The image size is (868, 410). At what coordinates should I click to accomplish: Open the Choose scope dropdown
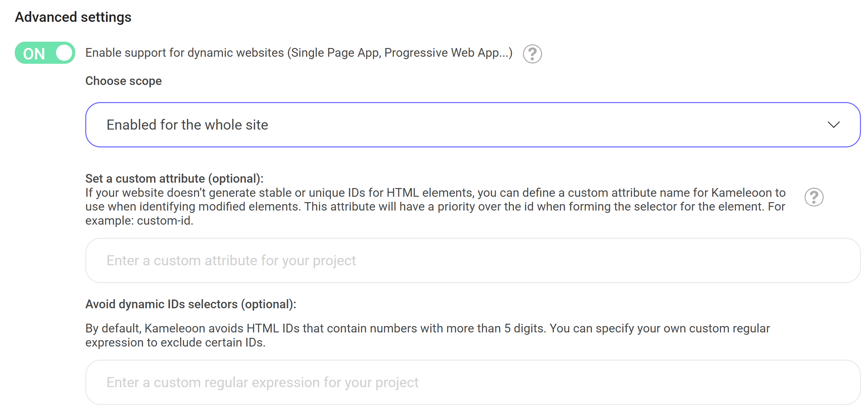pyautogui.click(x=472, y=125)
